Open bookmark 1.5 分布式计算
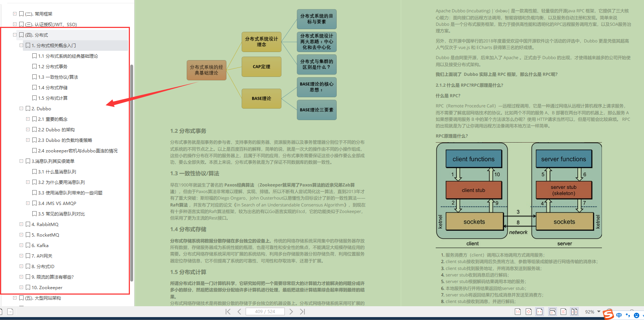Viewport: 644px width, 320px height. click(53, 98)
